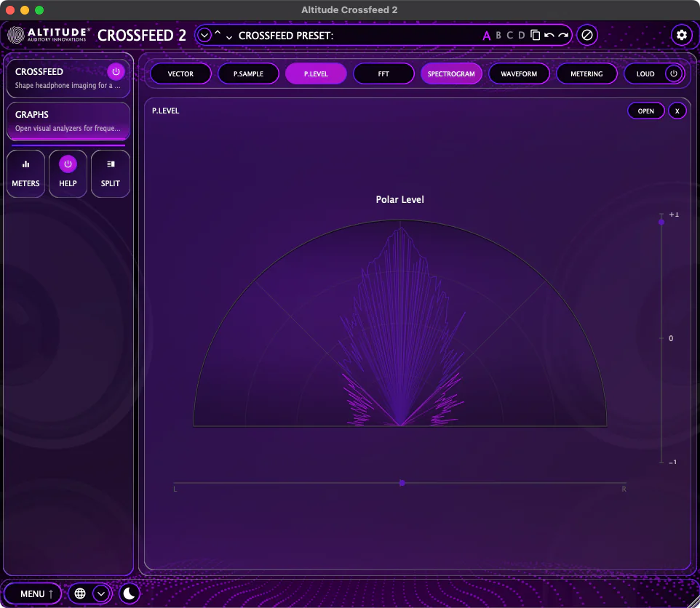Open the Graphs section card

(x=68, y=121)
